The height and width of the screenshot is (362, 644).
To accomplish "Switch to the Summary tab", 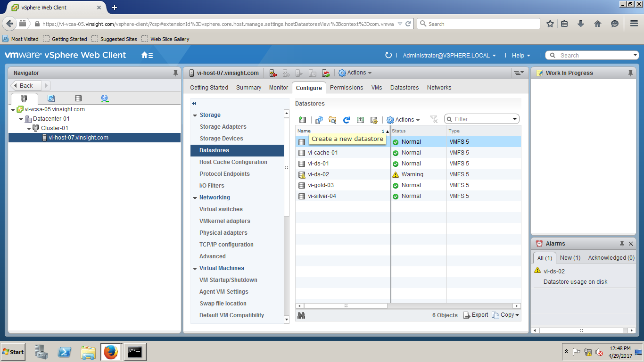I will 248,88.
